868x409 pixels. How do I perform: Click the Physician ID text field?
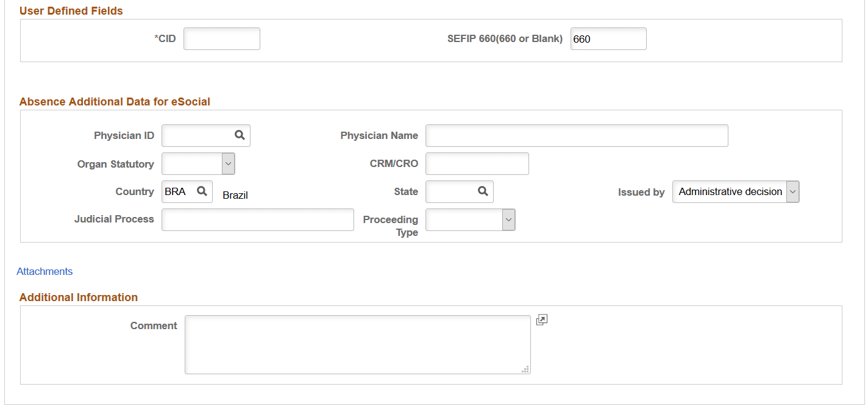pyautogui.click(x=197, y=136)
